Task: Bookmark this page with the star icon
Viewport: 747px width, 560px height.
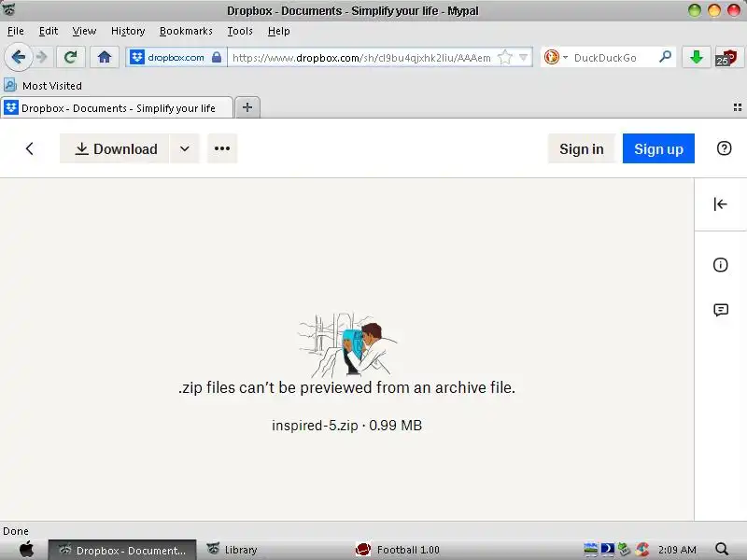Action: coord(505,58)
